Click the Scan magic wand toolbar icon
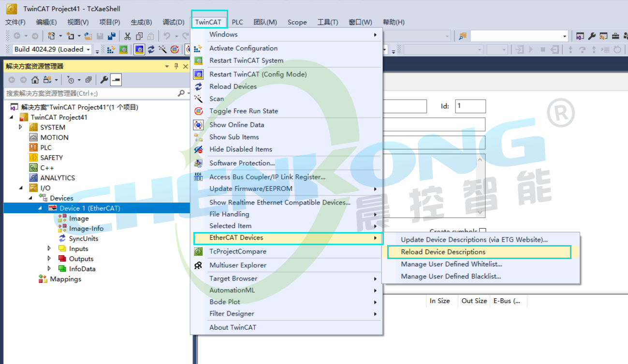 click(x=163, y=49)
